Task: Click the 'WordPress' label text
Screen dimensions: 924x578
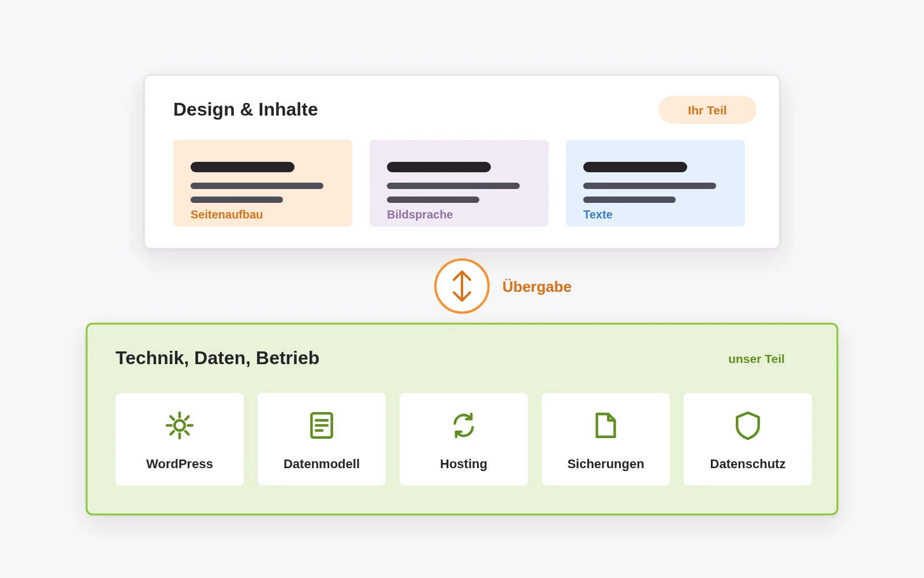Action: 180,464
